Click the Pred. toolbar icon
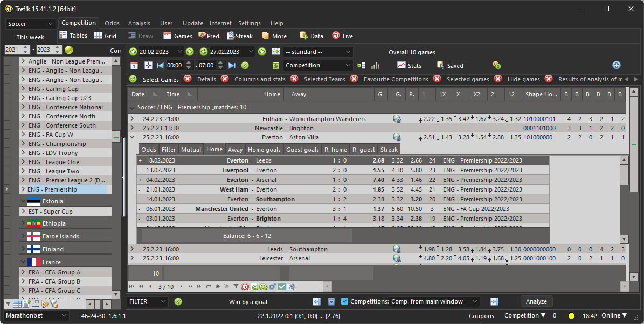Image resolution: width=644 pixels, height=324 pixels. pos(209,36)
